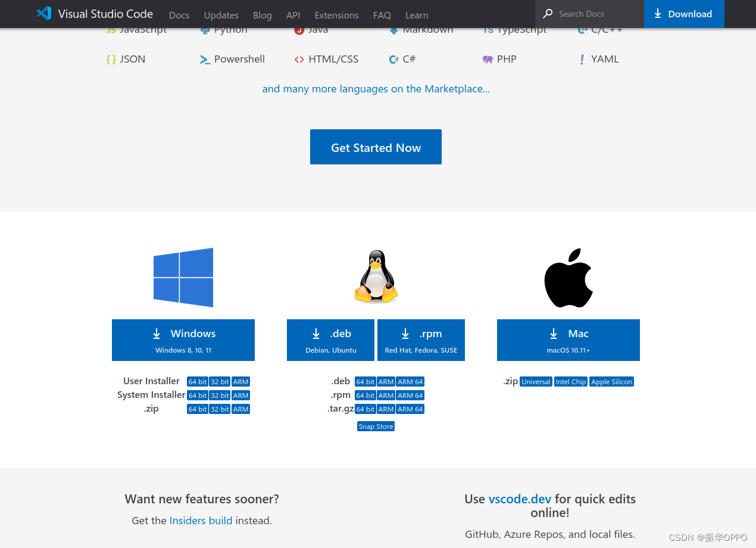Click the JSON braces icon
756x548 pixels.
[x=111, y=59]
